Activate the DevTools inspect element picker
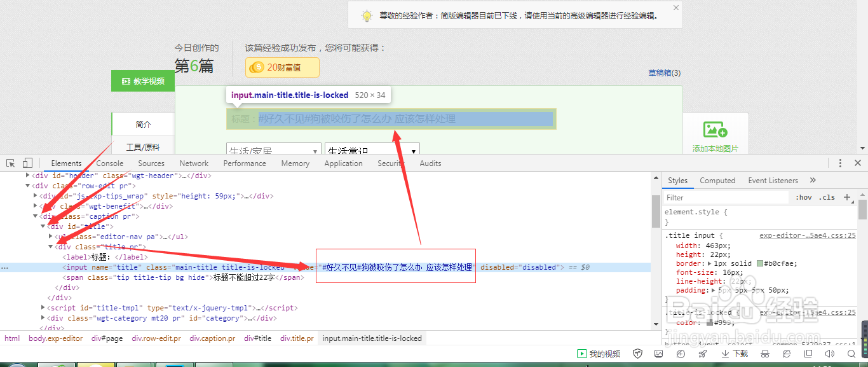This screenshot has height=367, width=868. tap(11, 163)
